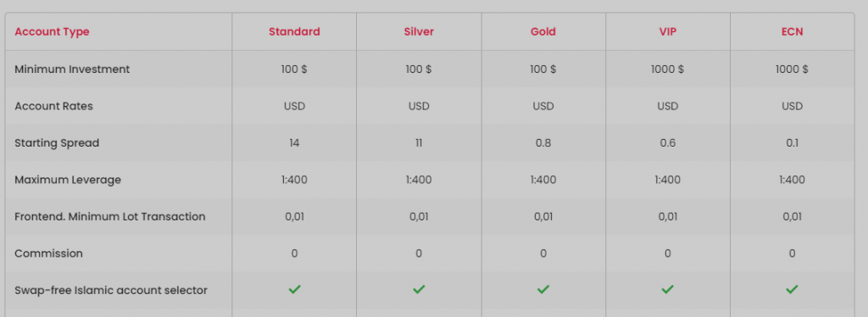Click Gold's 0.8 starting spread value

[543, 142]
